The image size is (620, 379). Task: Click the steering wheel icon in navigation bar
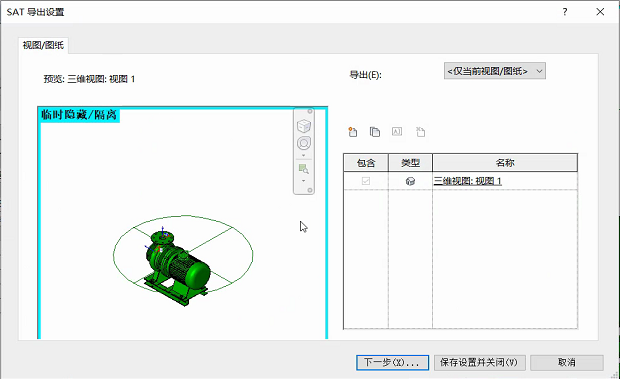(x=304, y=143)
